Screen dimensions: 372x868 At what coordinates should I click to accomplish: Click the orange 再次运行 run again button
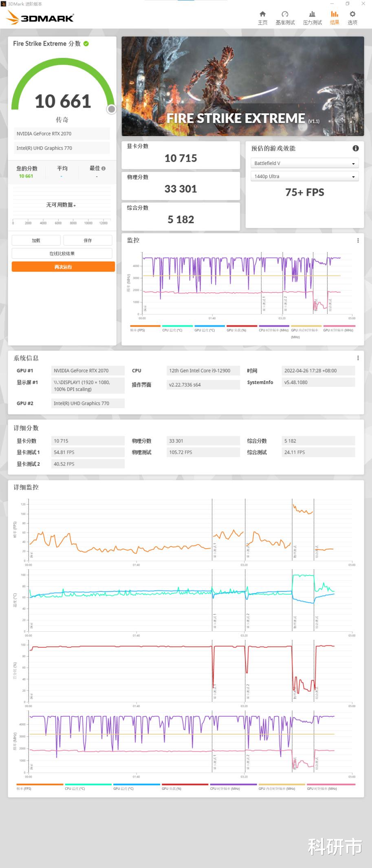63,267
